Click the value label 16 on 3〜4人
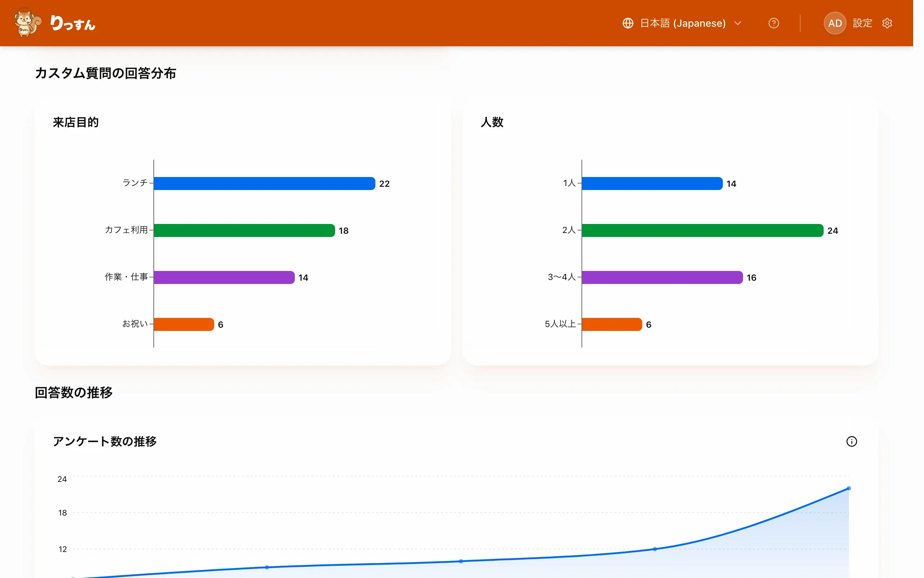Viewport: 924px width, 578px height. 751,278
